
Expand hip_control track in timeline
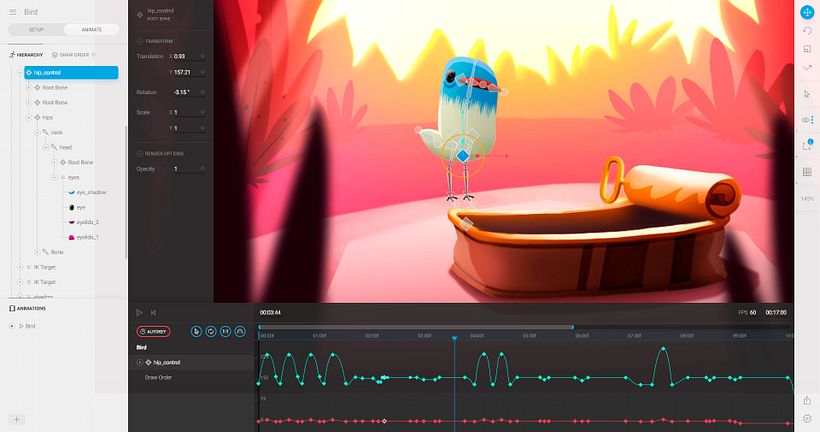click(x=139, y=362)
